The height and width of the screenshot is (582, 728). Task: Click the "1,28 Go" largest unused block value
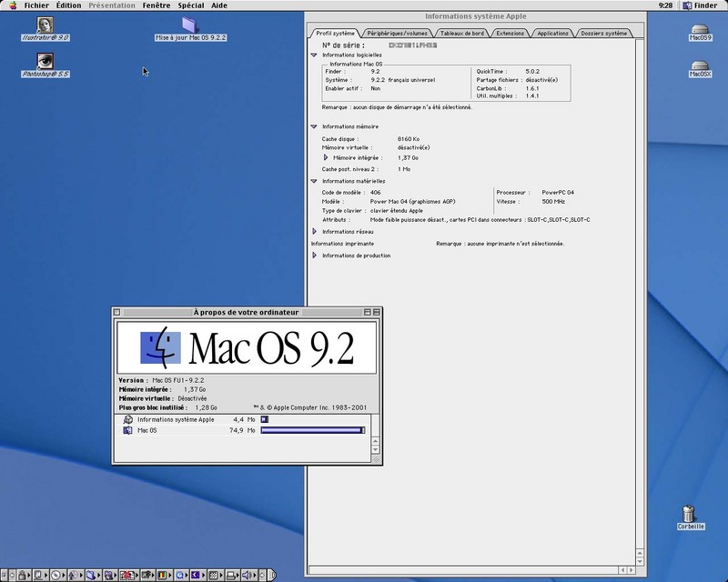tap(207, 407)
